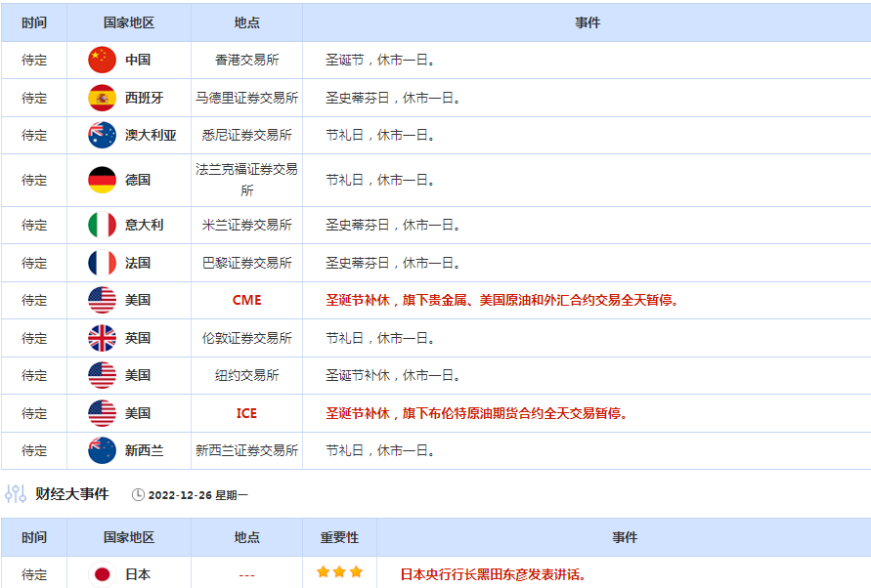This screenshot has width=871, height=588.
Task: Open the red CME location link
Action: click(x=246, y=300)
